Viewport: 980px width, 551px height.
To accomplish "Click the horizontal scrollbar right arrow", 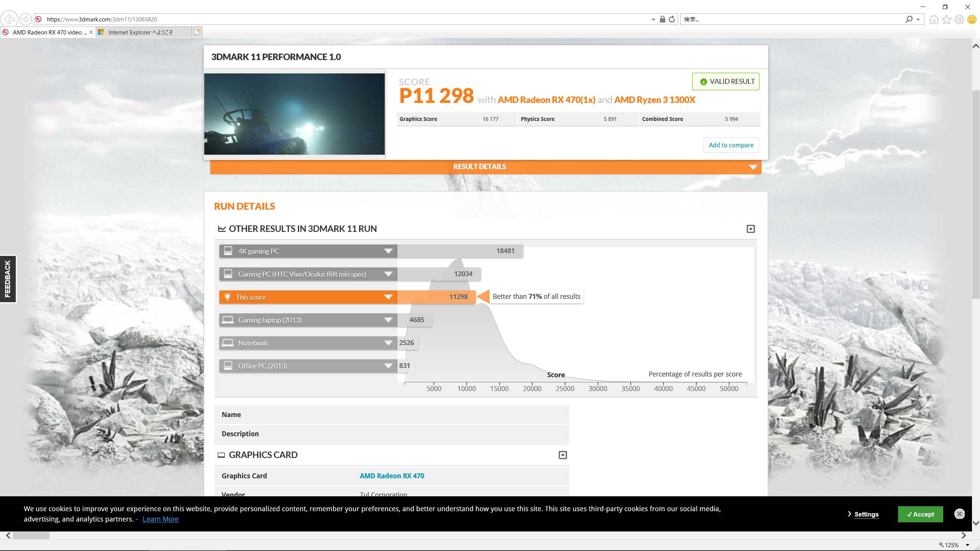I will 964,536.
